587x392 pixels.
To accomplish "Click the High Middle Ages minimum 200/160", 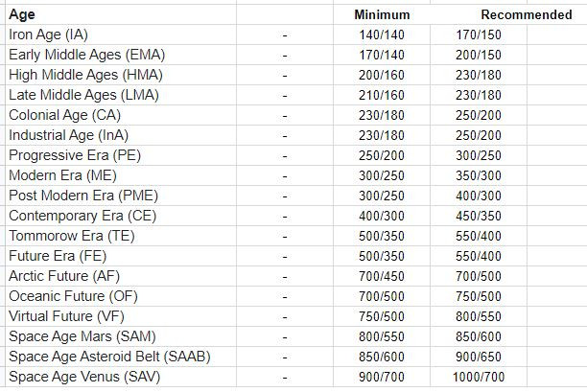I will pos(382,75).
